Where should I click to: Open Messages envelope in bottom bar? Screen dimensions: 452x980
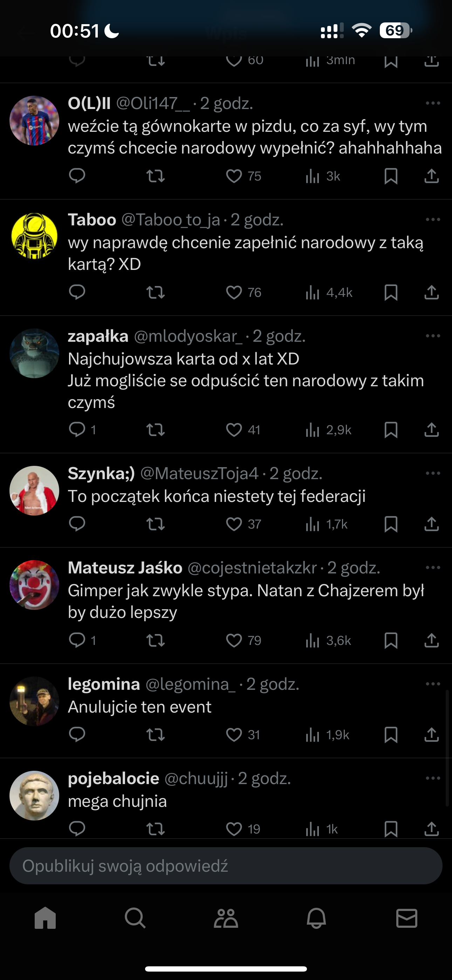pos(407,918)
